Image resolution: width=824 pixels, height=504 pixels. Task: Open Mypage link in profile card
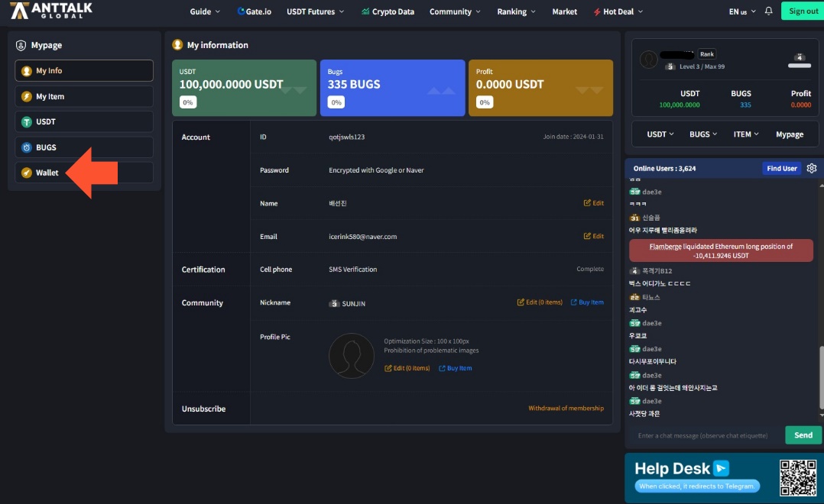point(790,134)
